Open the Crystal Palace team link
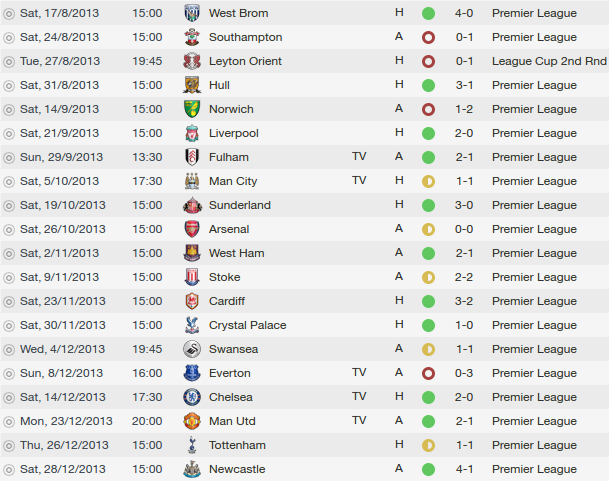Viewport: 609px width, 481px height. (x=247, y=325)
